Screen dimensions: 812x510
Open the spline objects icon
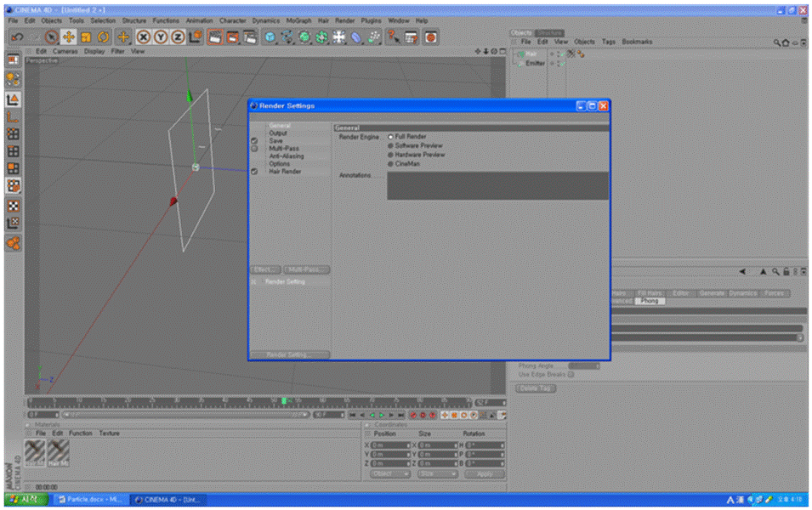pos(287,37)
